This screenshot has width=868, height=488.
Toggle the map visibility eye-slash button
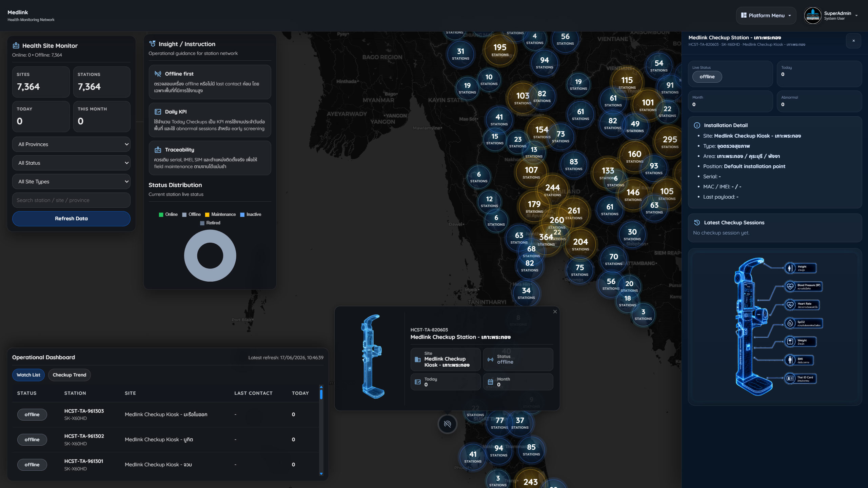point(448,424)
